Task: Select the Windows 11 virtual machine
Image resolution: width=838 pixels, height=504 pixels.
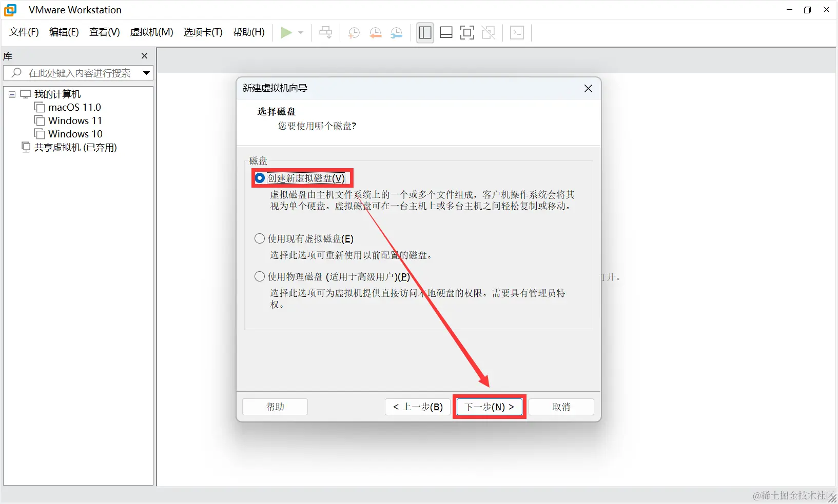Action: (75, 120)
